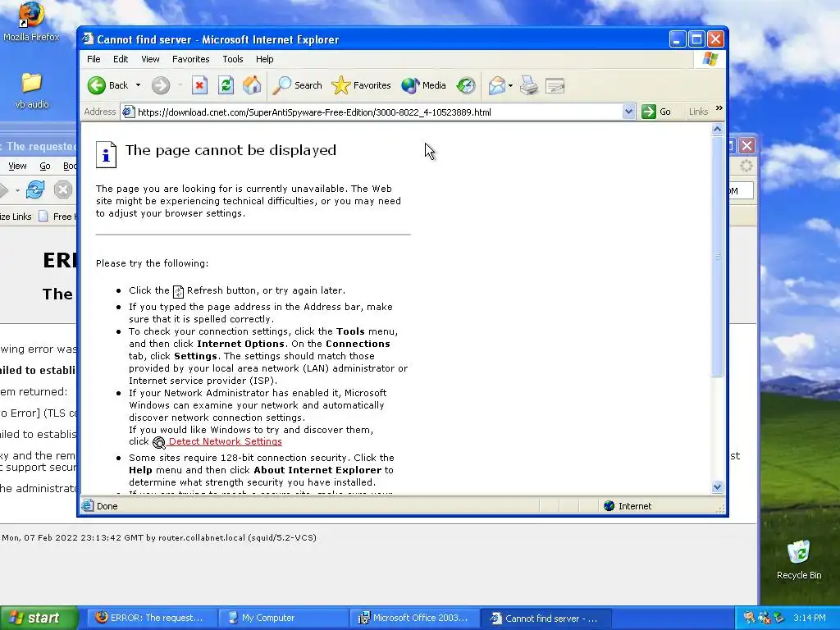
Task: Open the Tools menu
Action: [x=232, y=59]
